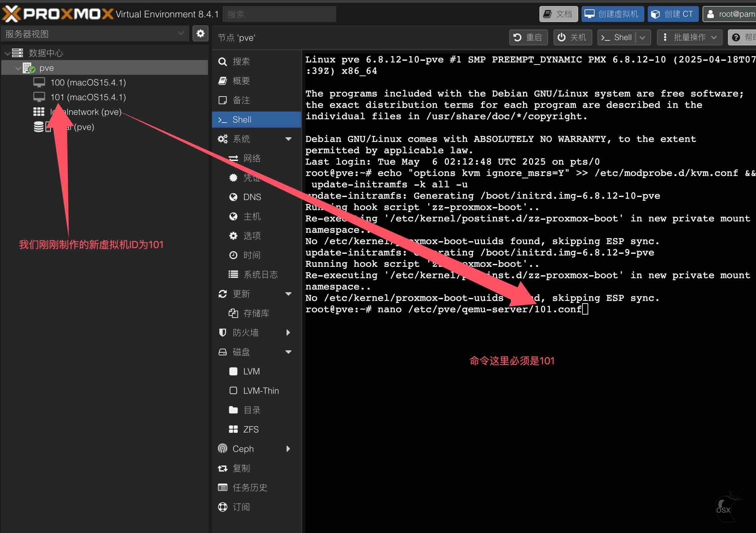Click the local storage database icon
The width and height of the screenshot is (756, 533).
pyautogui.click(x=39, y=127)
